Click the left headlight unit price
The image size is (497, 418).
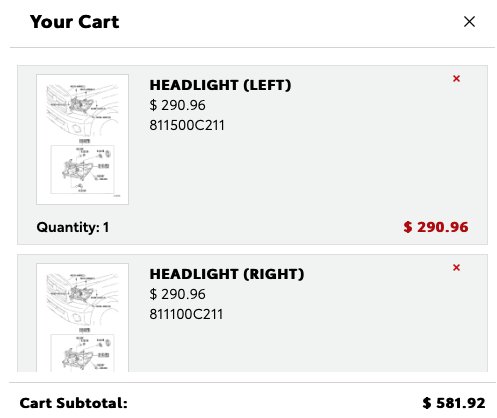(x=178, y=105)
